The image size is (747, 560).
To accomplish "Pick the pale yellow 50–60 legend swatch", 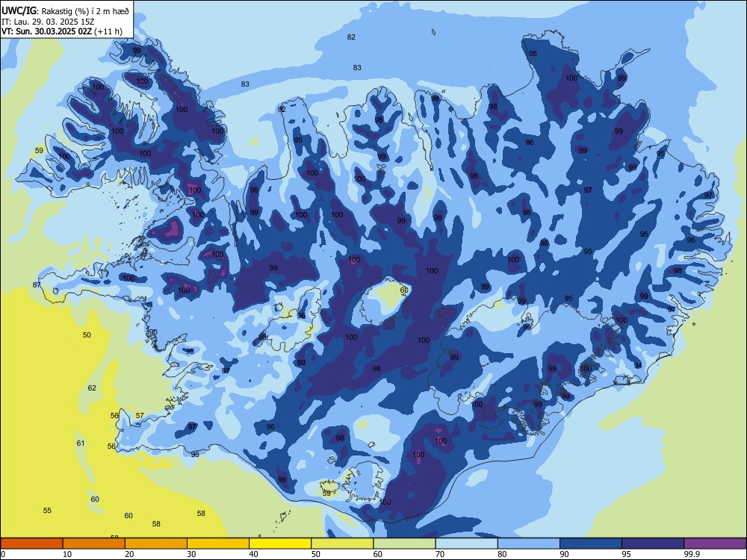I will pyautogui.click(x=342, y=544).
